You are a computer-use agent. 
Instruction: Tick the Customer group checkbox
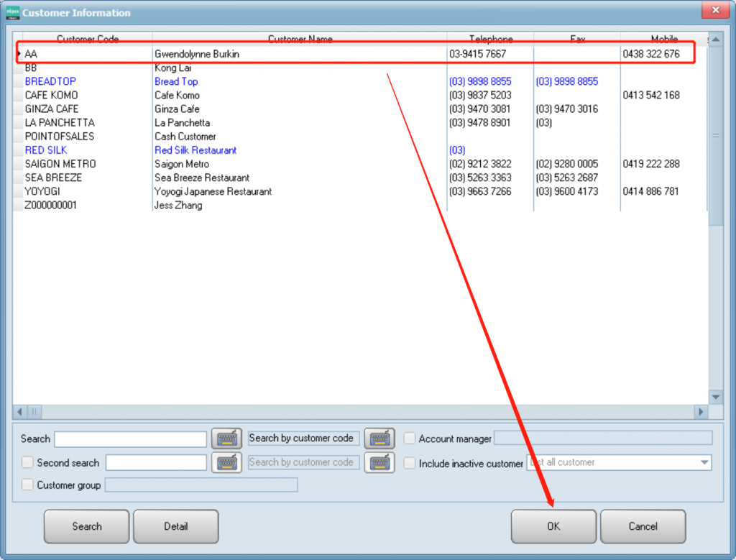[x=27, y=485]
